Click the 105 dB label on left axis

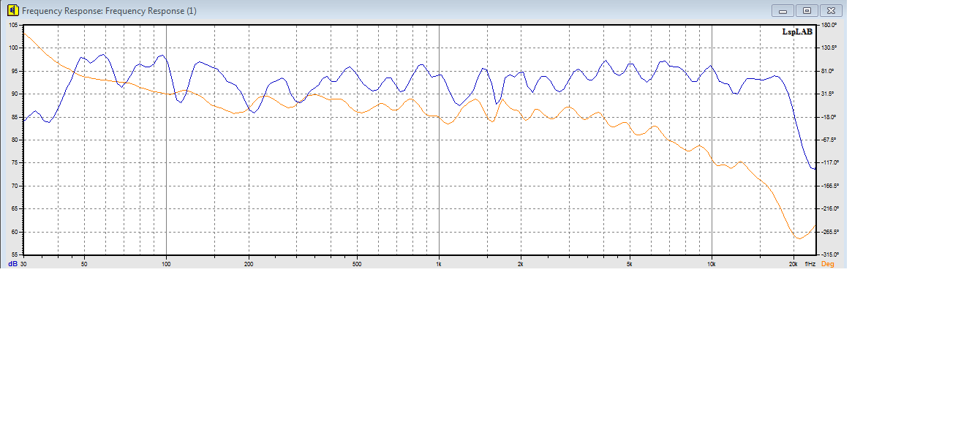point(13,25)
